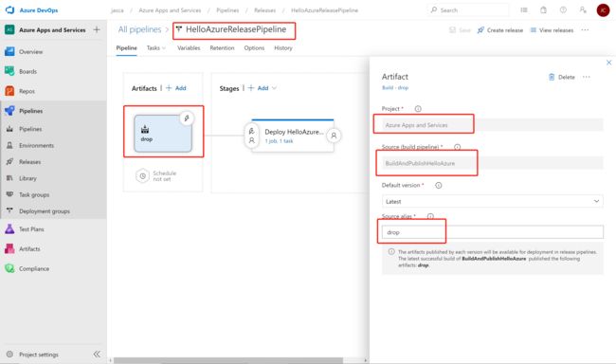Open Deployment groups
Viewport: 616px width, 364px height.
[x=45, y=211]
